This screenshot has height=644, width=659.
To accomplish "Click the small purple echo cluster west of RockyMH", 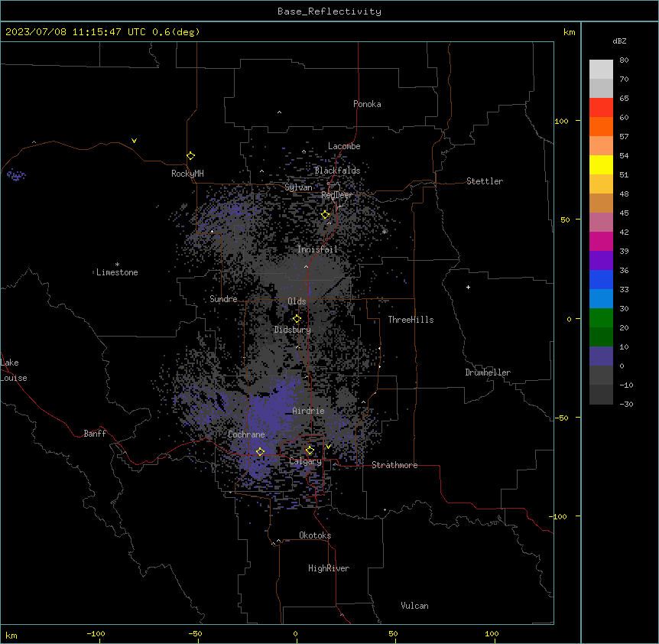I will pyautogui.click(x=16, y=175).
